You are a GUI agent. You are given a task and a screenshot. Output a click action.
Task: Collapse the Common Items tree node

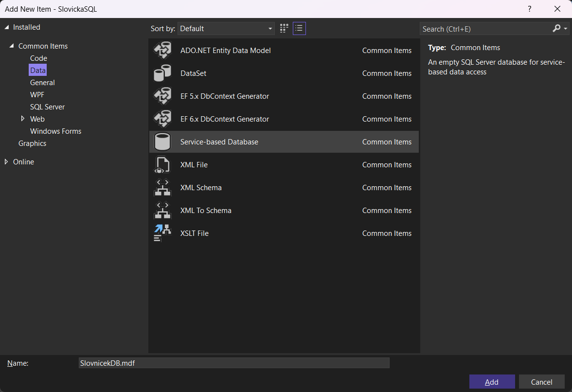pos(11,46)
